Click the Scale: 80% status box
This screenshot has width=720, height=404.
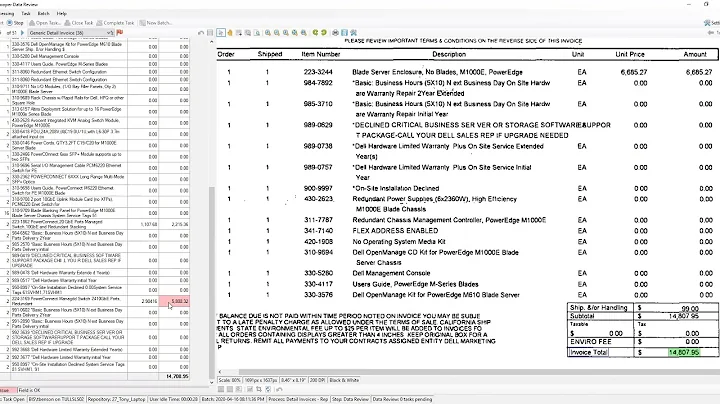click(230, 380)
